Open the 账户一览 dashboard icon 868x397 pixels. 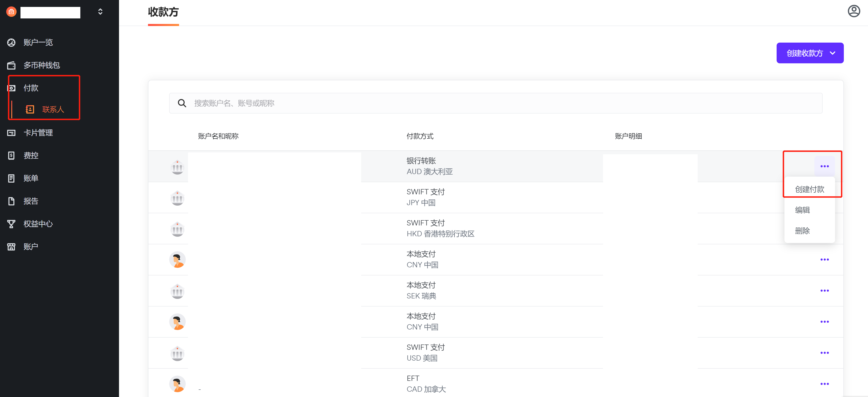(x=11, y=42)
